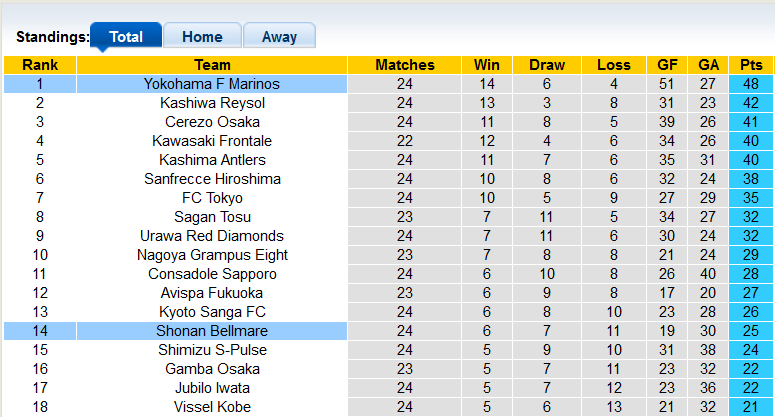Click Urawa Red Diamonds team name
The height and width of the screenshot is (417, 775).
pyautogui.click(x=212, y=236)
